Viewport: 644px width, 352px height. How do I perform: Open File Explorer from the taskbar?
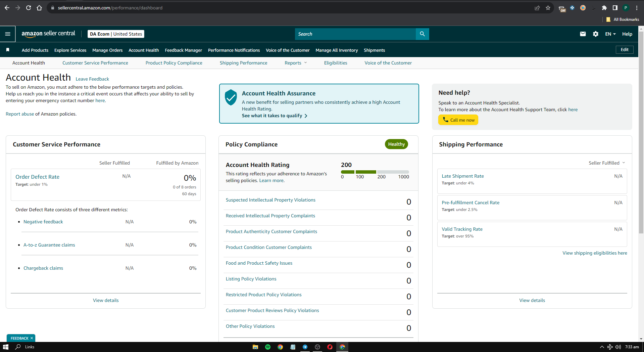255,347
